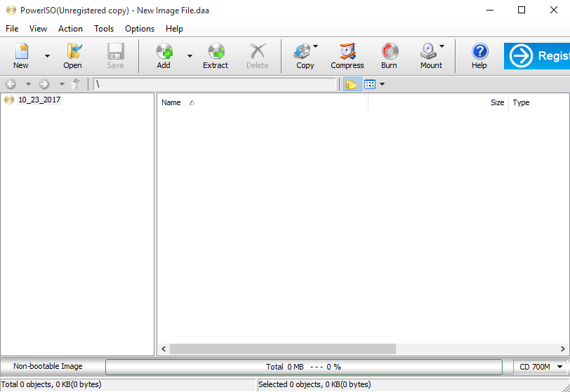Click the Back navigation arrow icon

pyautogui.click(x=11, y=84)
